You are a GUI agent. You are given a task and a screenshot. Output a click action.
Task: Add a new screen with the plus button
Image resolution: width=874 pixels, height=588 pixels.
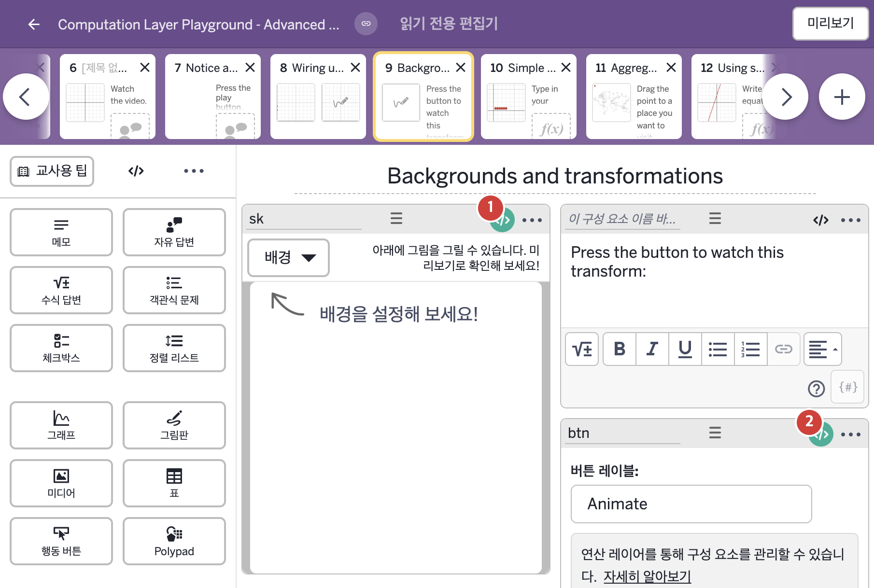tap(842, 97)
